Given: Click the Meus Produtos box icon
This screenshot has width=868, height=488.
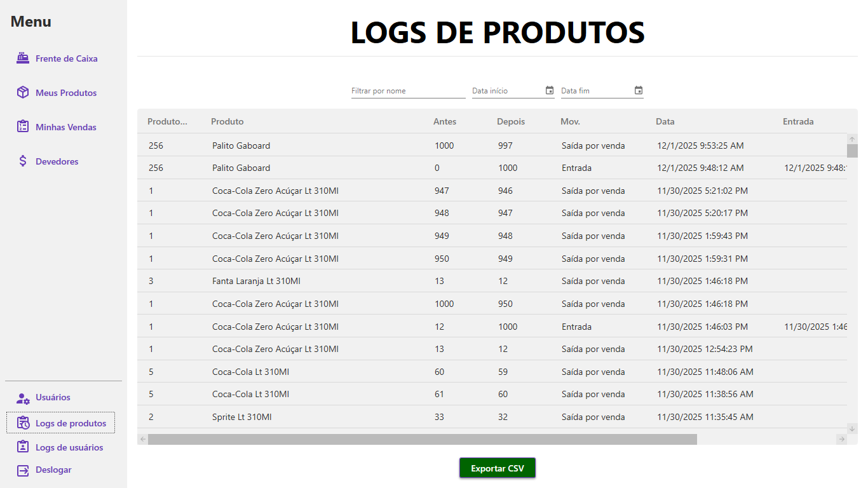Looking at the screenshot, I should coord(23,93).
